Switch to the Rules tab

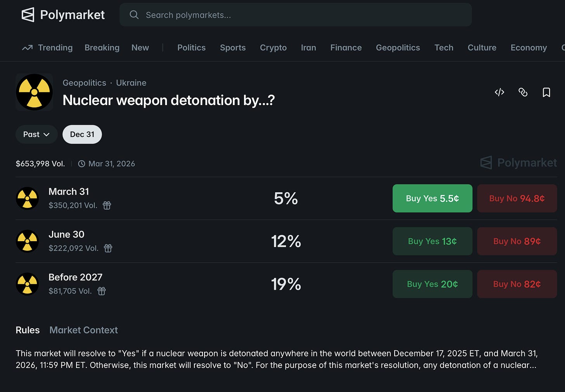point(28,330)
